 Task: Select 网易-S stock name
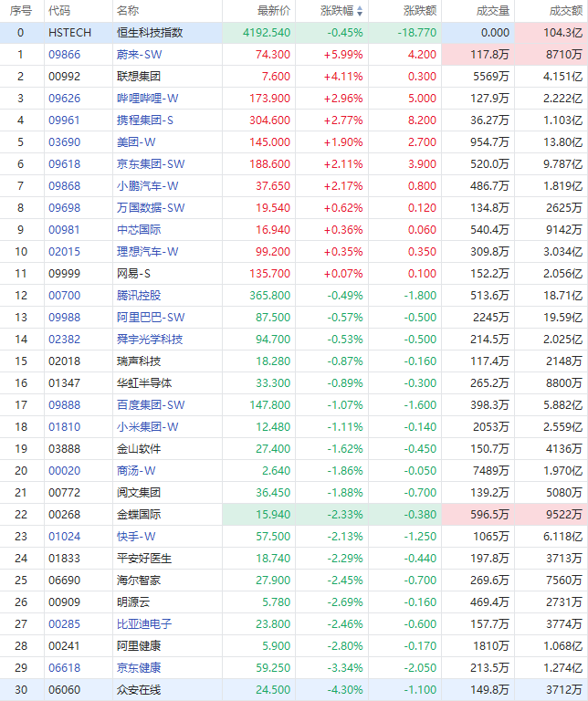(x=133, y=274)
